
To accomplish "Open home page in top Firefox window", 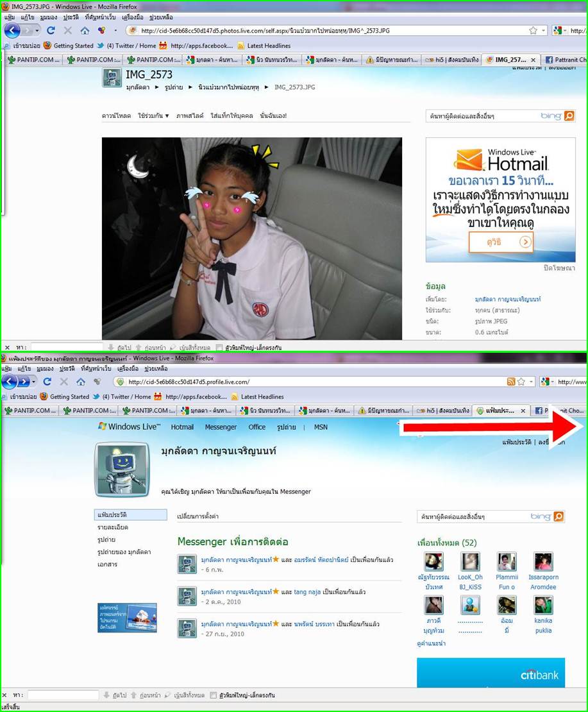I will point(85,30).
